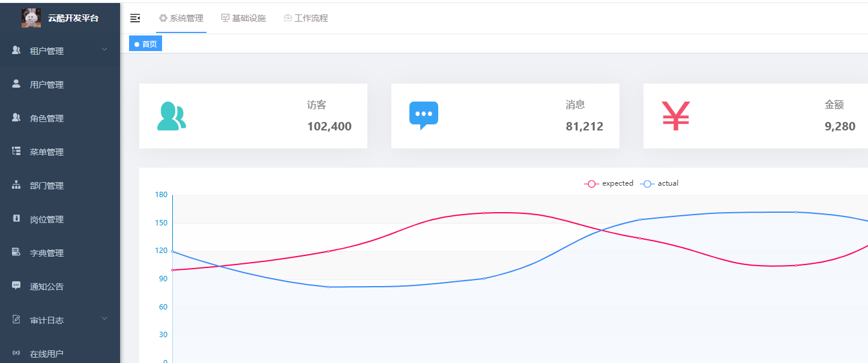
Task: Click the rabbit avatar logo image
Action: tap(31, 18)
